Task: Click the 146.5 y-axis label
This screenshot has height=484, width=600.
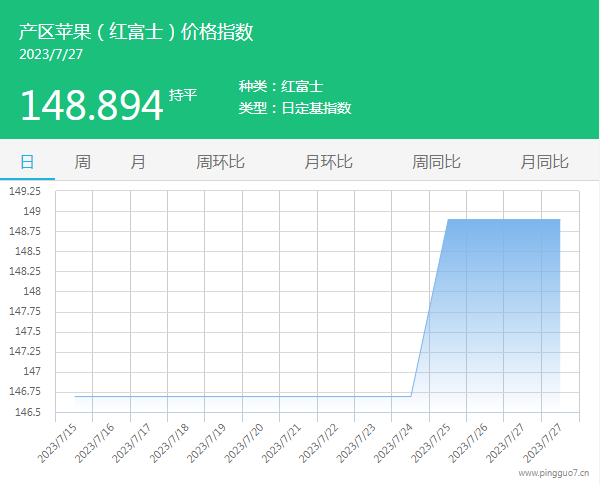Action: [27, 412]
